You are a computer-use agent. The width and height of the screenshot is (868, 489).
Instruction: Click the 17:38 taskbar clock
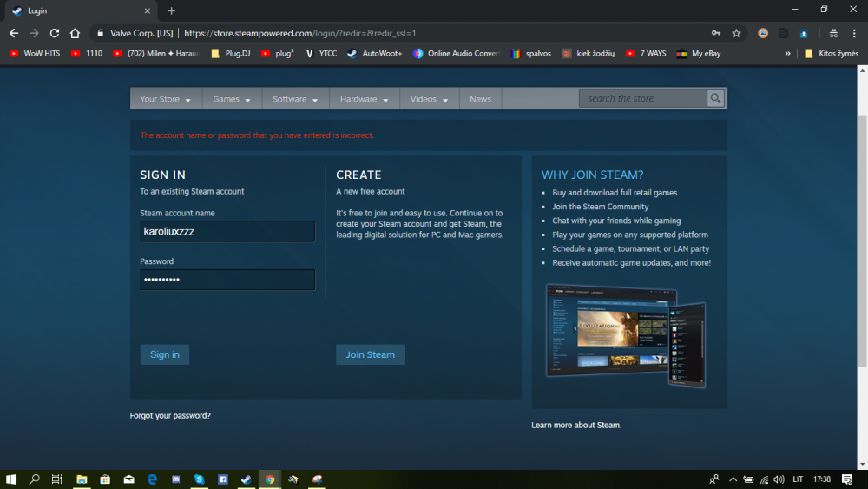(822, 479)
